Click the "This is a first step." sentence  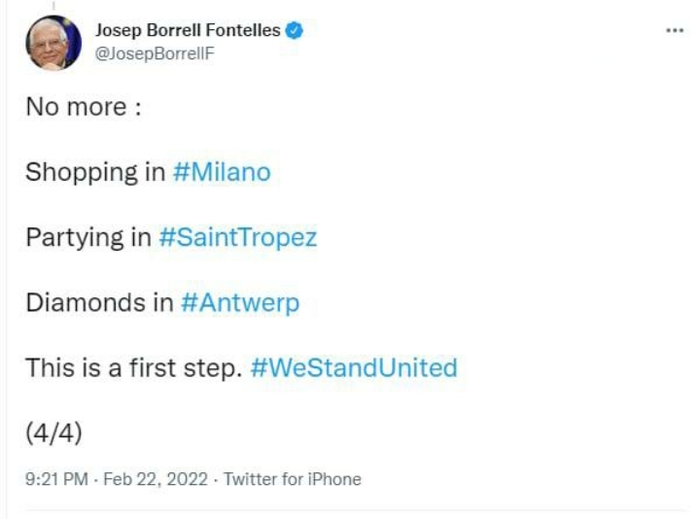pyautogui.click(x=134, y=368)
